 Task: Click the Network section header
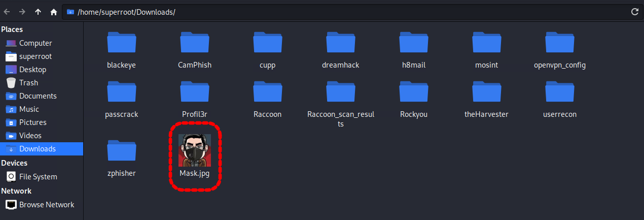point(16,191)
